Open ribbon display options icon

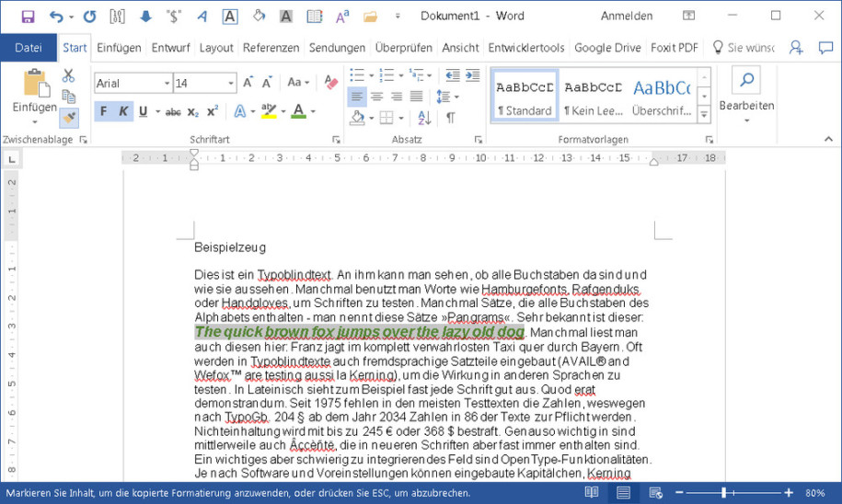pyautogui.click(x=688, y=16)
